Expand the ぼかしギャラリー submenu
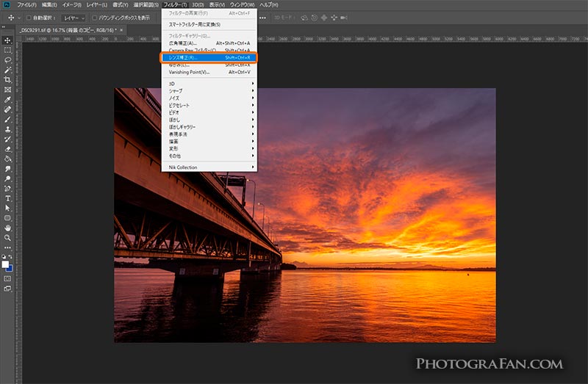The image size is (588, 384). (x=209, y=127)
